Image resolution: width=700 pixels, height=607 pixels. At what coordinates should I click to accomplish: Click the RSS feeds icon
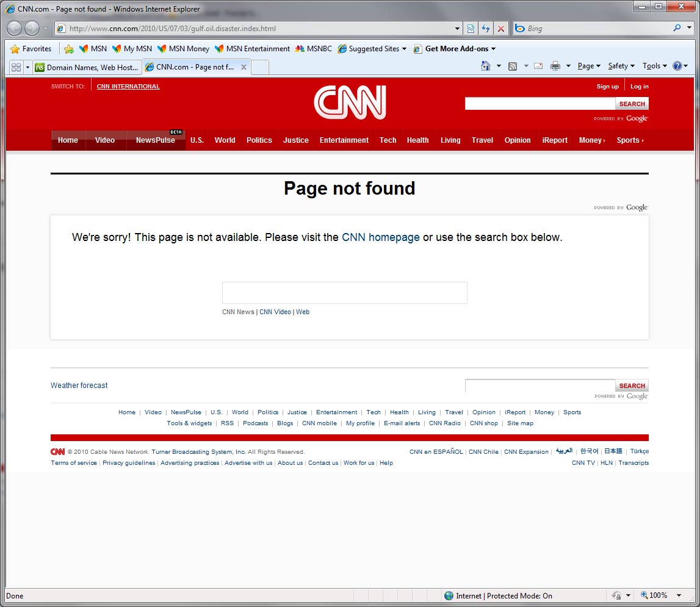tap(513, 66)
